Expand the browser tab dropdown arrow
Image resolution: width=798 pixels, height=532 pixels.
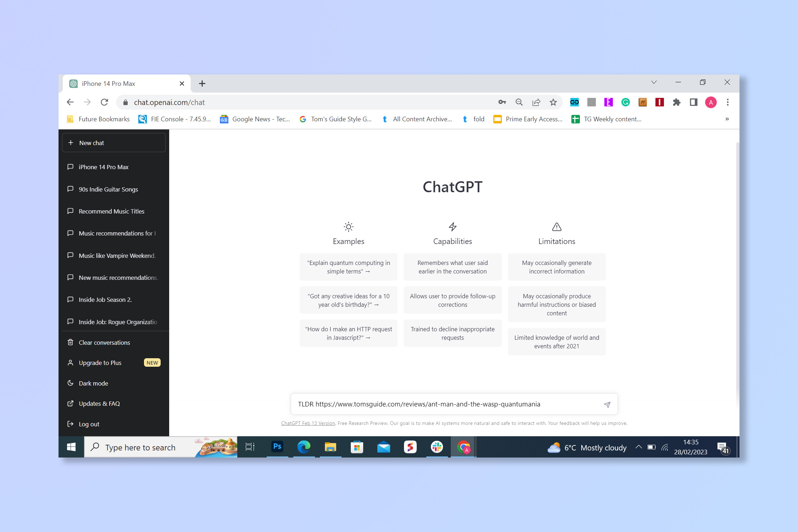click(653, 83)
